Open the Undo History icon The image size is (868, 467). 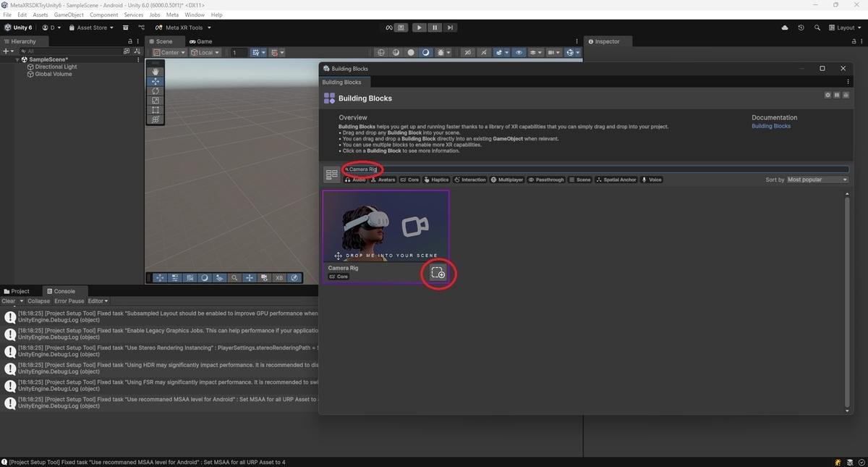click(801, 28)
